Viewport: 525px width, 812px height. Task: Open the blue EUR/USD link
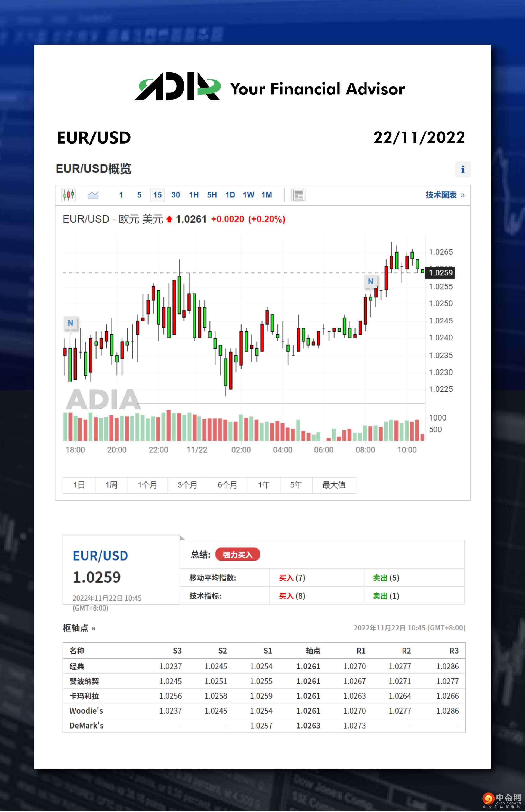click(100, 556)
